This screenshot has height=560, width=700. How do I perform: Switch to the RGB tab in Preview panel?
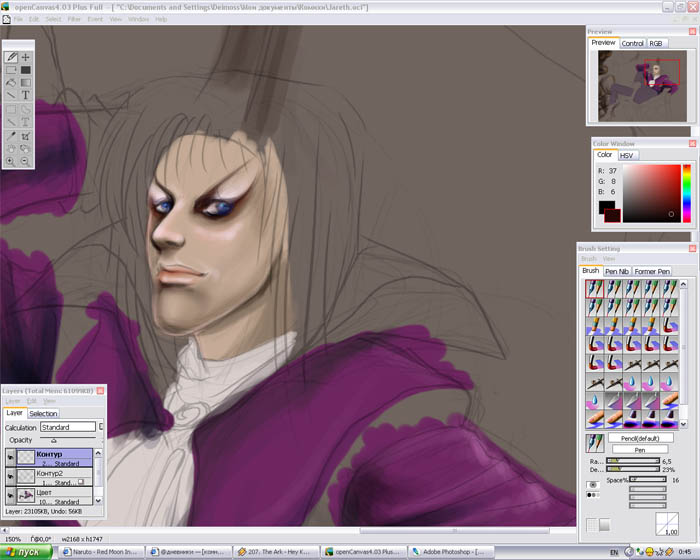coord(656,43)
